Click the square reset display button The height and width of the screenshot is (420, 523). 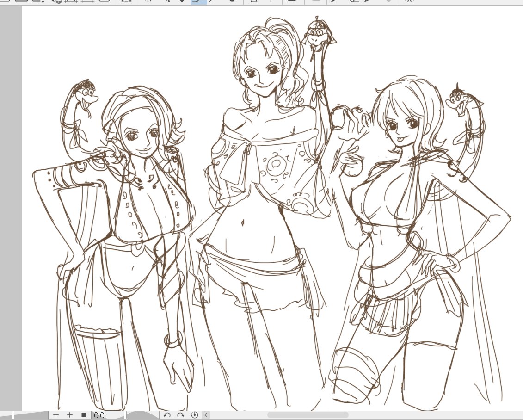click(83, 415)
